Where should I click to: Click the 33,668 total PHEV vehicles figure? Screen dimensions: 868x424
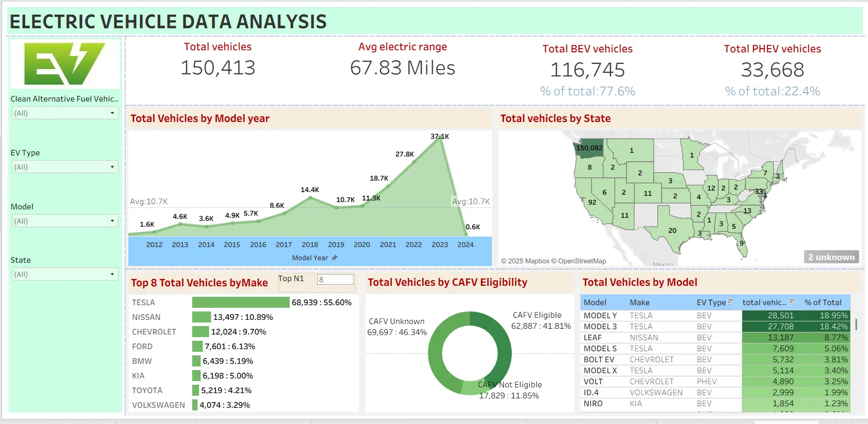click(773, 70)
